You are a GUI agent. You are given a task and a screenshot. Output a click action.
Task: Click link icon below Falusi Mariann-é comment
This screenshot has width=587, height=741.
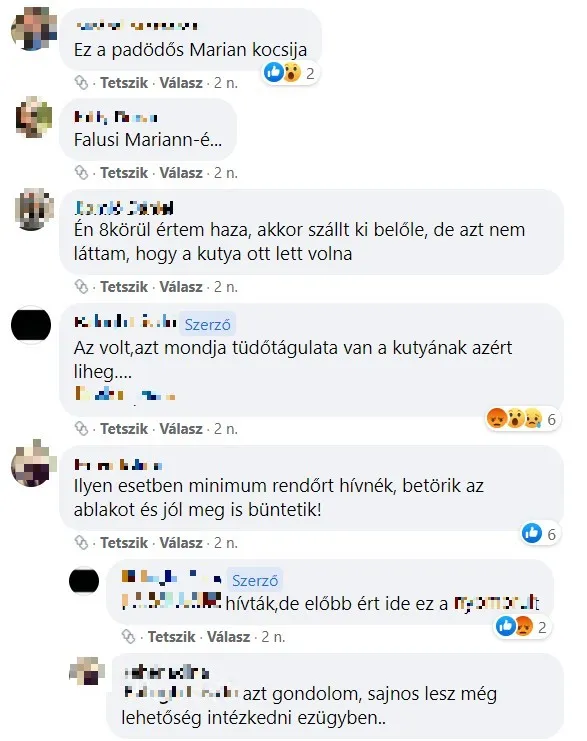tap(81, 173)
